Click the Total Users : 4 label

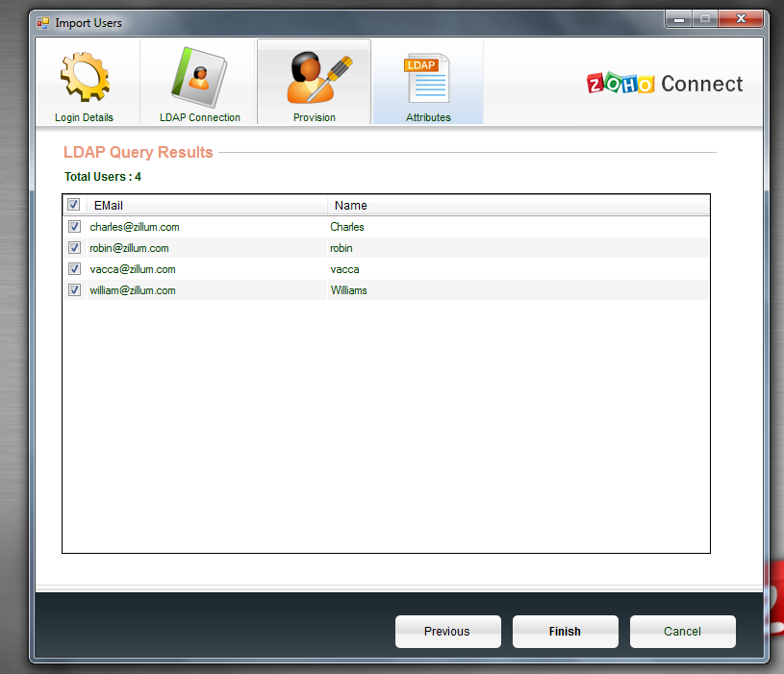pyautogui.click(x=103, y=177)
